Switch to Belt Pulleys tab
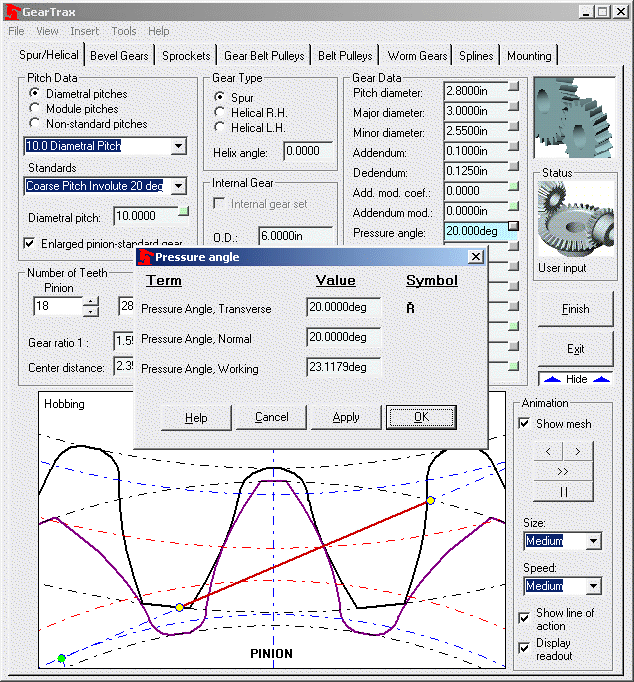The image size is (634, 682). [x=345, y=56]
